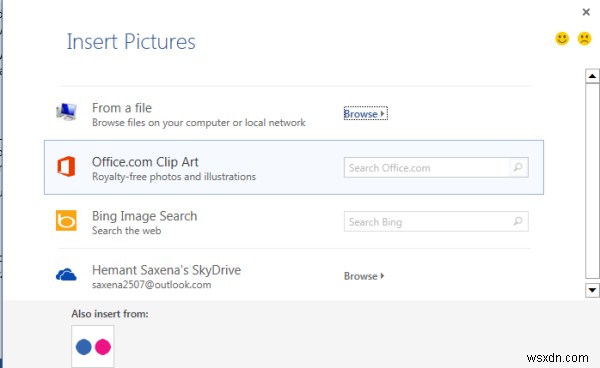The width and height of the screenshot is (600, 368).
Task: Click the Also insert from label
Action: point(110,314)
